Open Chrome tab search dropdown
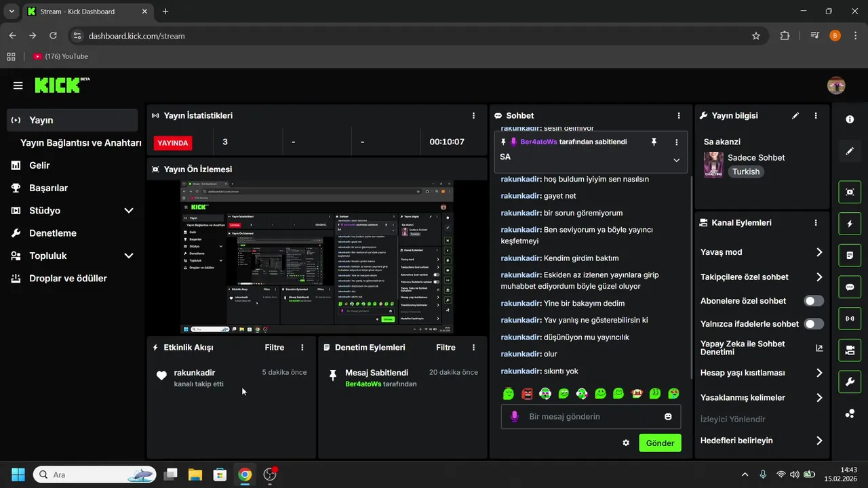Viewport: 868px width, 488px height. pos(12,12)
